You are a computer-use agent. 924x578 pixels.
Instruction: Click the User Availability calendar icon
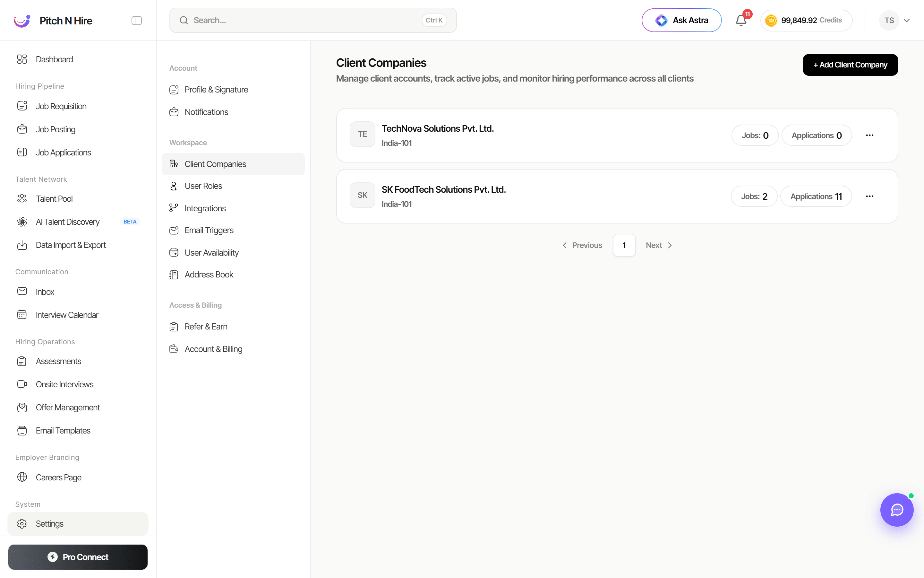pos(174,253)
